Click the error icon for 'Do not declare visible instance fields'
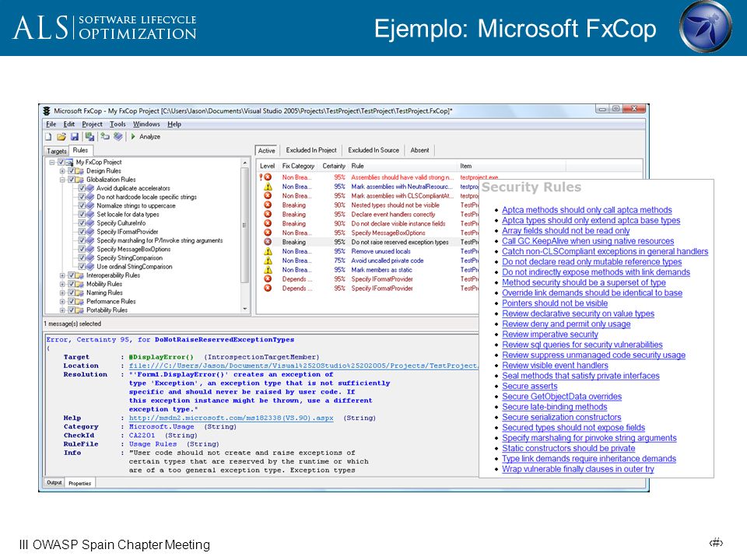 [268, 223]
